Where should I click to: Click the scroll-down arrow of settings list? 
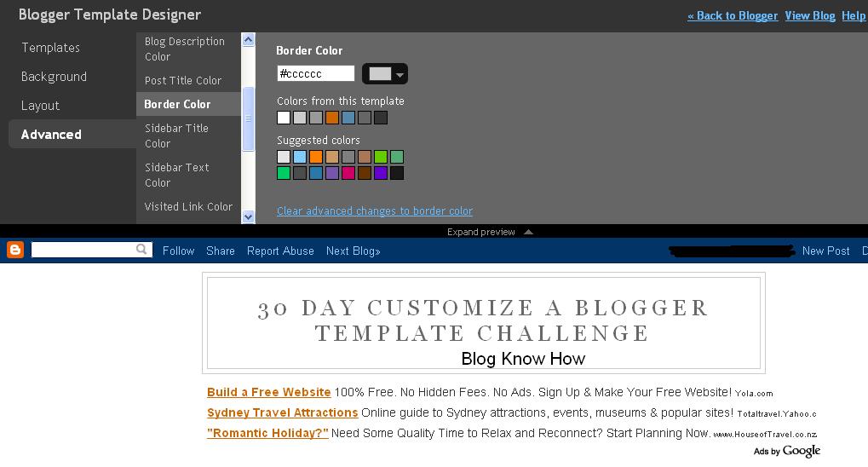[x=248, y=217]
